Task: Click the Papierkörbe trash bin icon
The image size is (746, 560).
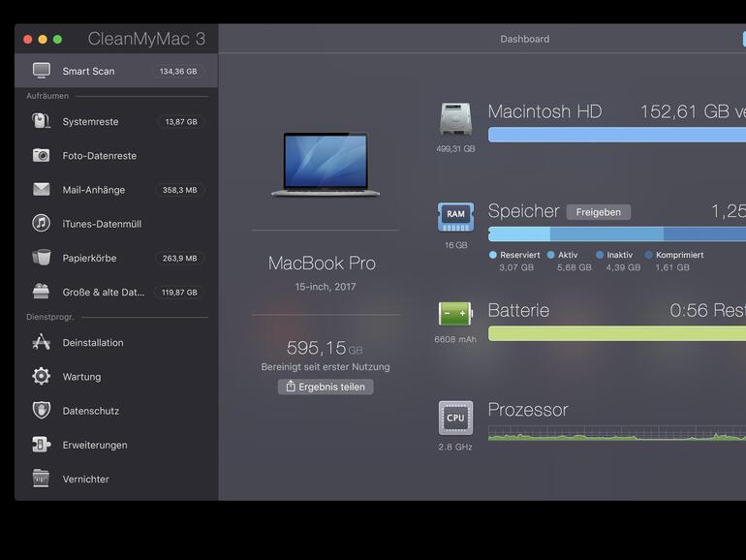Action: (x=42, y=258)
